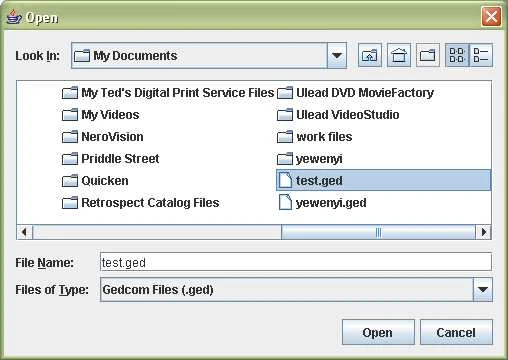This screenshot has width=508, height=360.
Task: Select the Ulead VideoStudio folder
Action: coord(338,114)
